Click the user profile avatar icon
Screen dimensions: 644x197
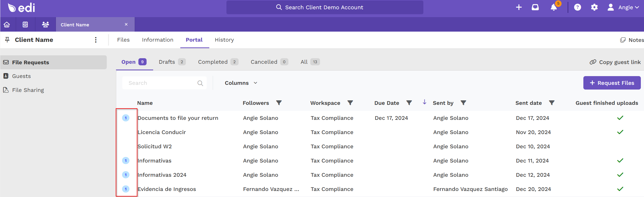611,7
